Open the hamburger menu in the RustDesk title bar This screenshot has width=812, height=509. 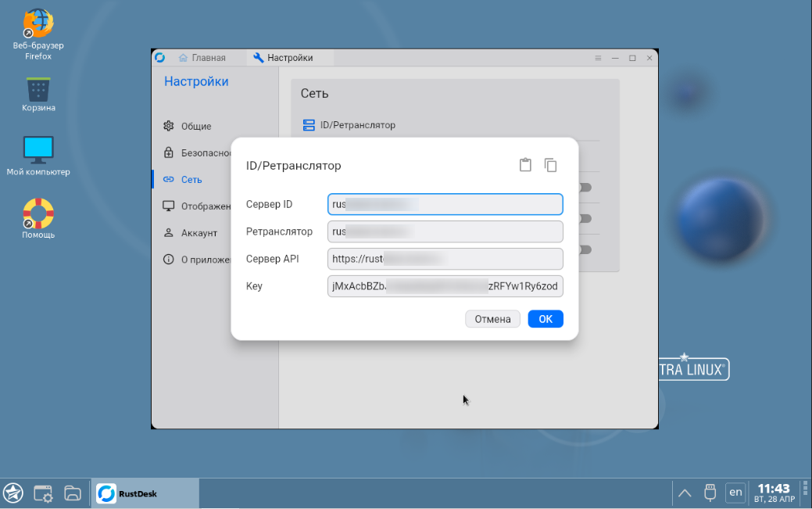coord(597,58)
